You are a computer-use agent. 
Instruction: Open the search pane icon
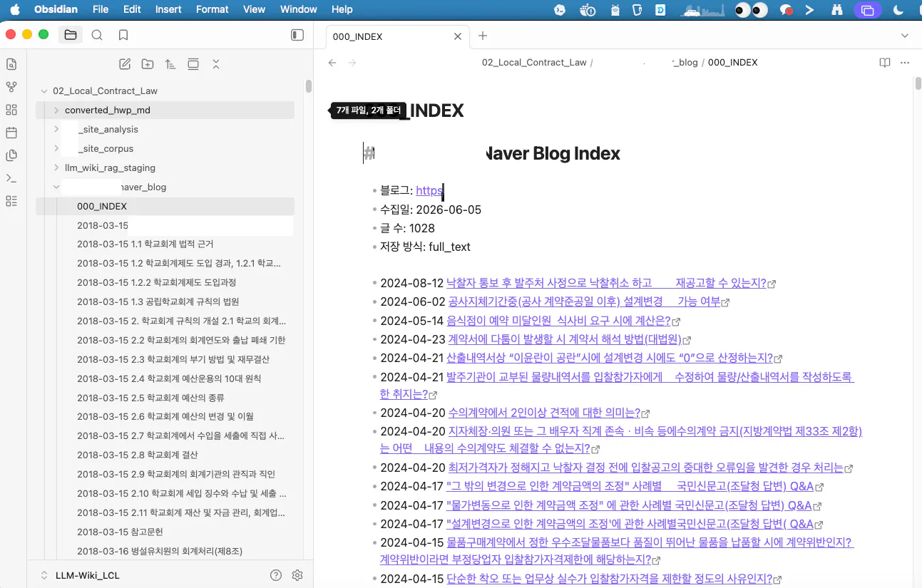coord(97,35)
